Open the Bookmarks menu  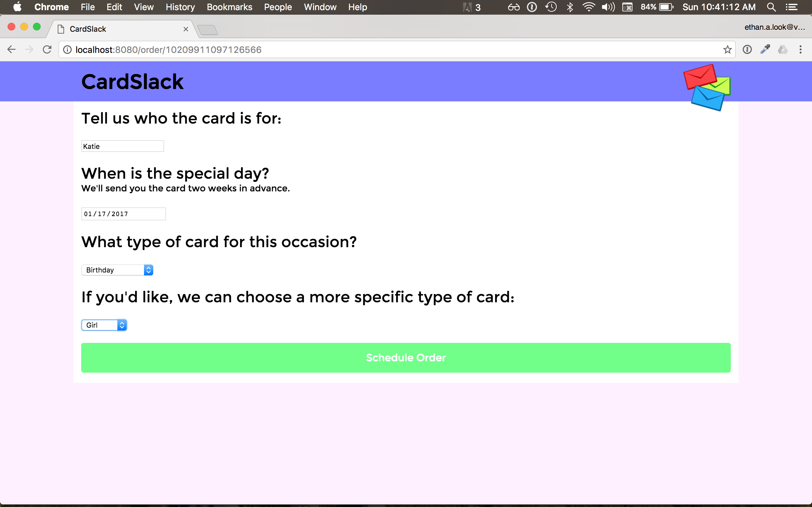[x=229, y=7]
